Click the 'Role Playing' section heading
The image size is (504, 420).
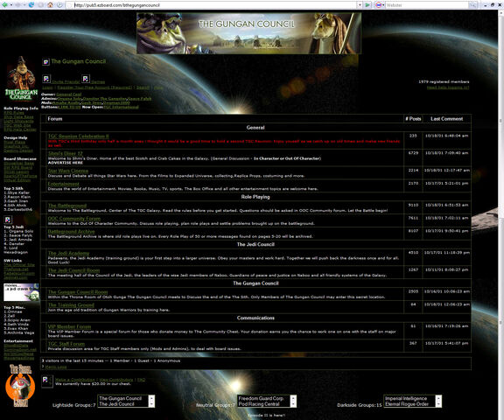(255, 197)
